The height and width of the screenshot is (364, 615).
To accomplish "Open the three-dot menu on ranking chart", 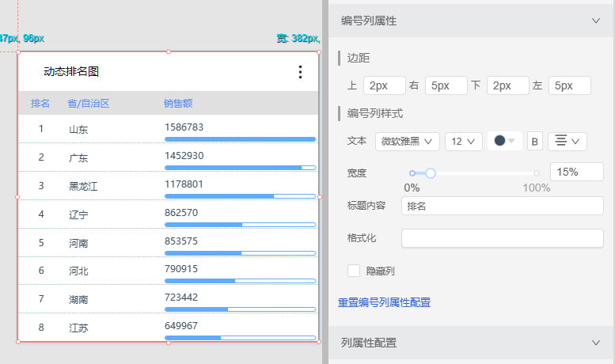I will pyautogui.click(x=300, y=72).
